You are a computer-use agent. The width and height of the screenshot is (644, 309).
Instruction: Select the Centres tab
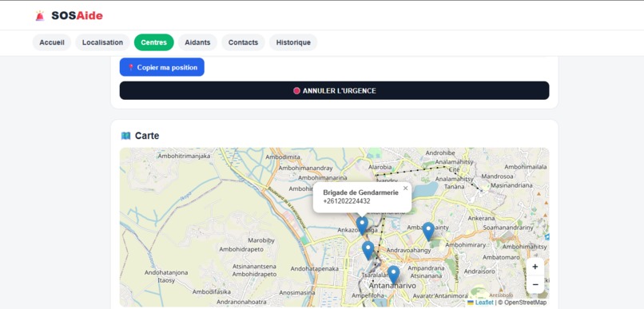tap(154, 42)
